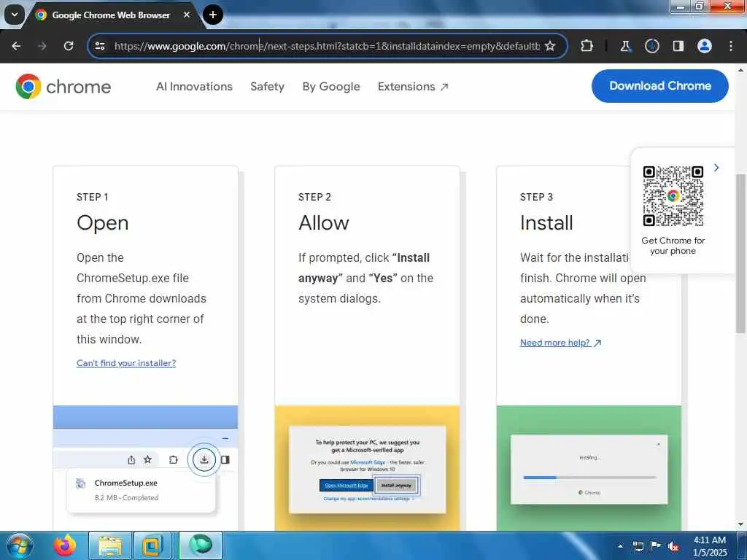Click the forward navigation arrow
This screenshot has height=560, width=747.
point(42,46)
